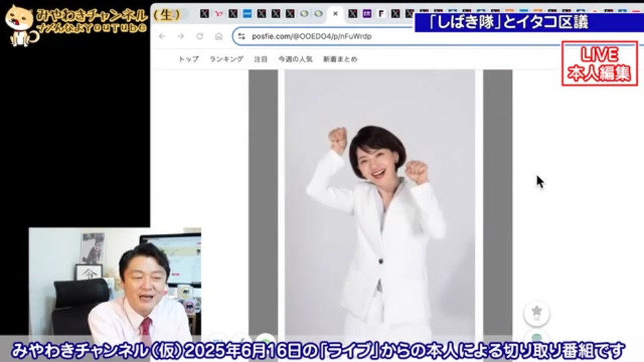The height and width of the screenshot is (362, 644).
Task: Open the browser home page
Action: coord(219,36)
